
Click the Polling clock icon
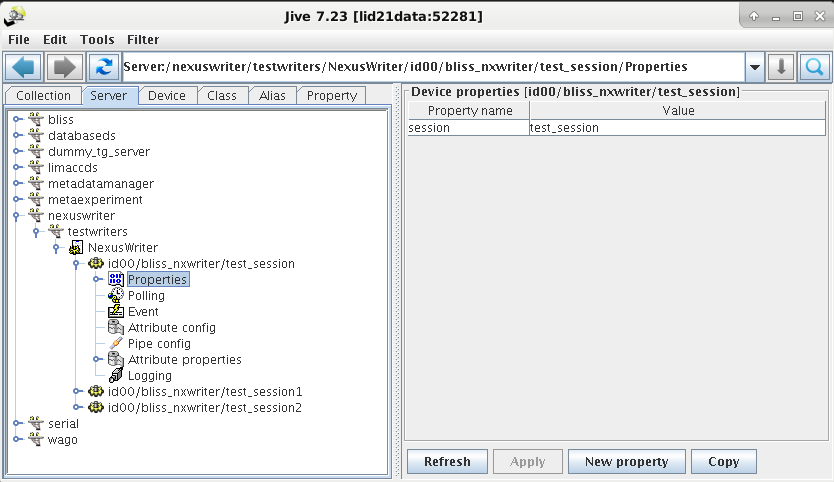point(116,295)
